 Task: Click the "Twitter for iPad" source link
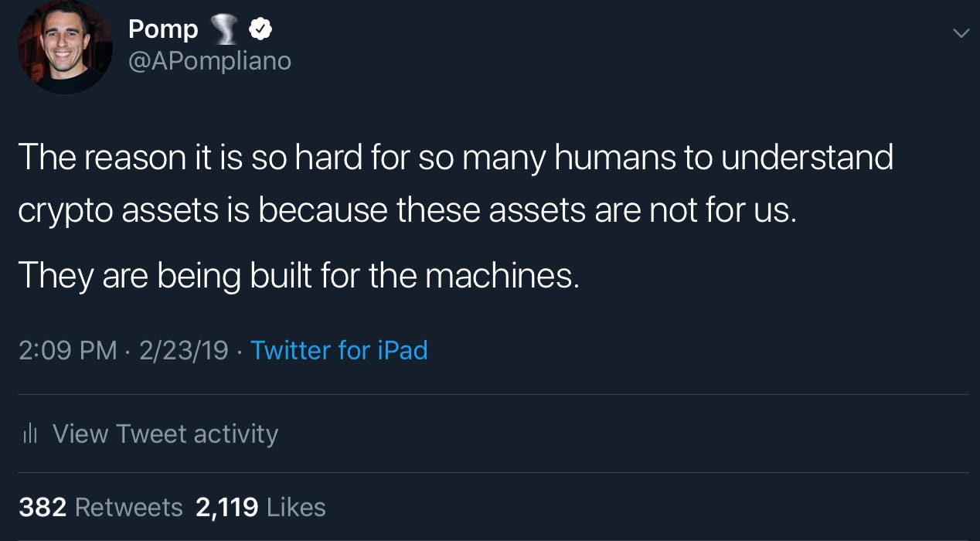pos(339,351)
